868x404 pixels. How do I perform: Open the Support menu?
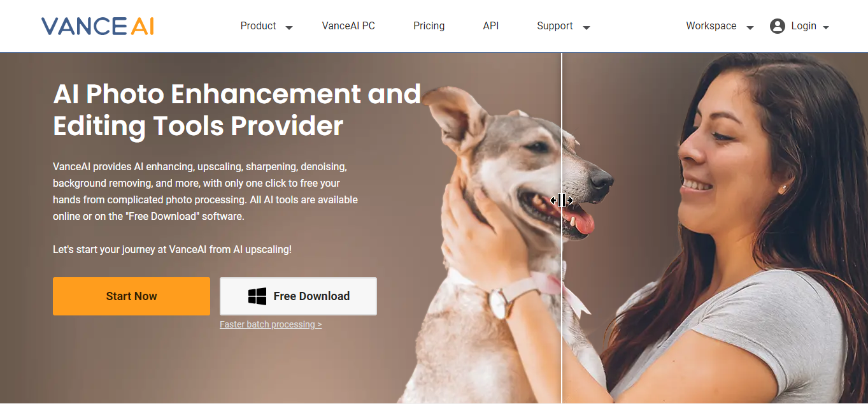tap(555, 26)
